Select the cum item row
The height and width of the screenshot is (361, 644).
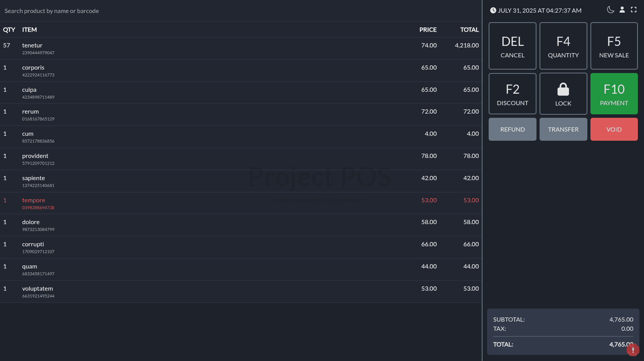[241, 137]
